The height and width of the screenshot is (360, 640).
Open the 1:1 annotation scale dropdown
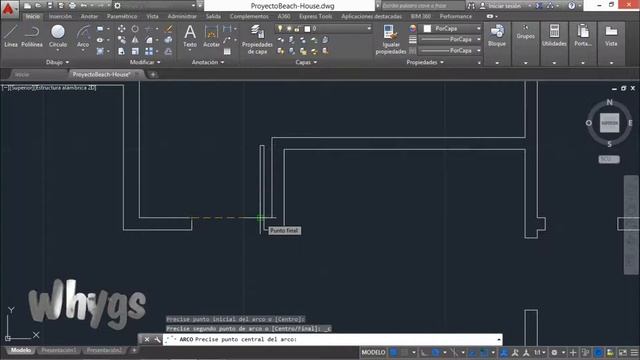pyautogui.click(x=540, y=352)
